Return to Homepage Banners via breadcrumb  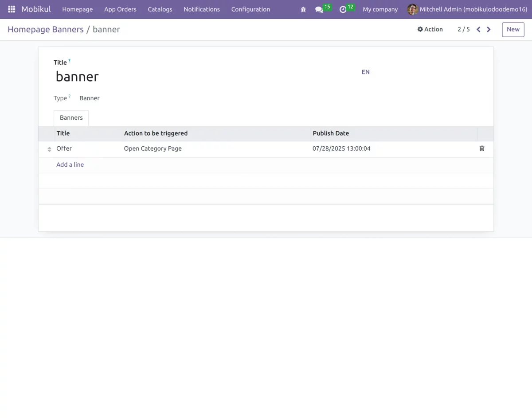pos(45,29)
